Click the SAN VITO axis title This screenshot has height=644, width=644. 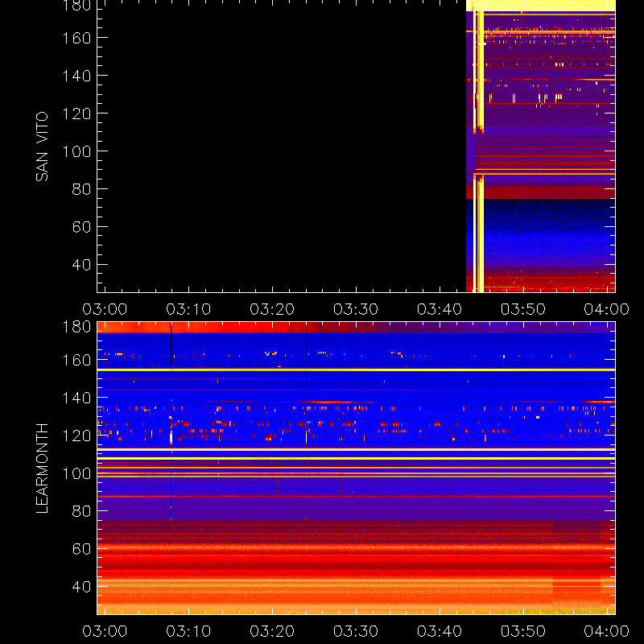(x=42, y=147)
